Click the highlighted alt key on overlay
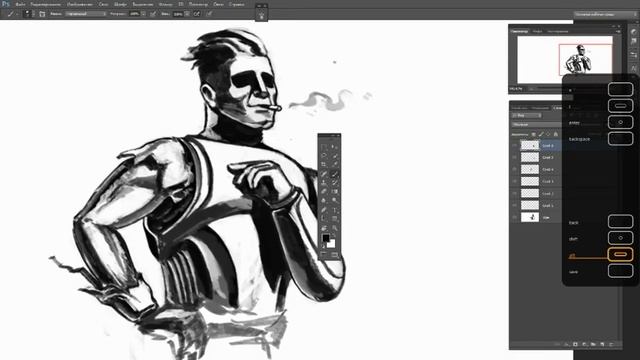The height and width of the screenshot is (360, 640). tap(620, 254)
